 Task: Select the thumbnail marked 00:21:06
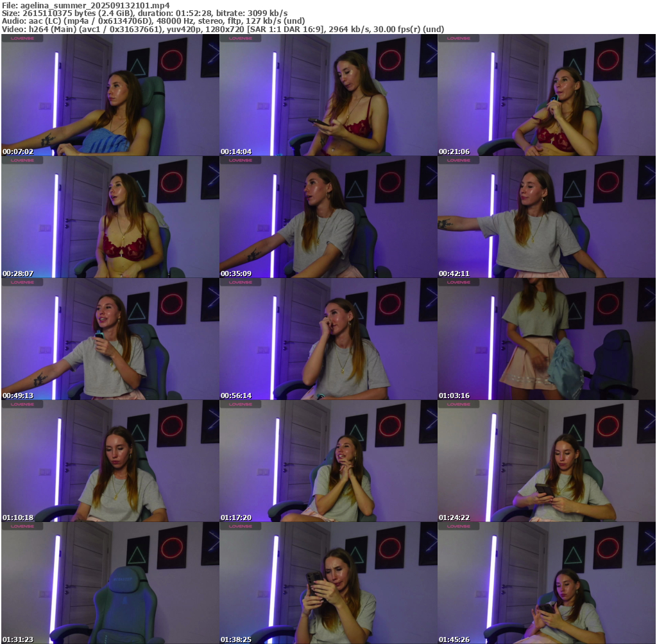point(546,95)
